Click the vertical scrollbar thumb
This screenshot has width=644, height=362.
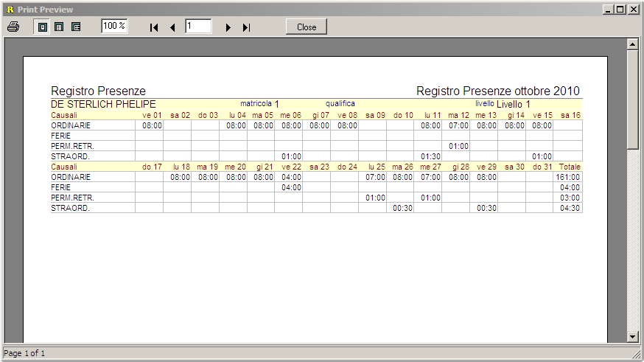click(632, 100)
